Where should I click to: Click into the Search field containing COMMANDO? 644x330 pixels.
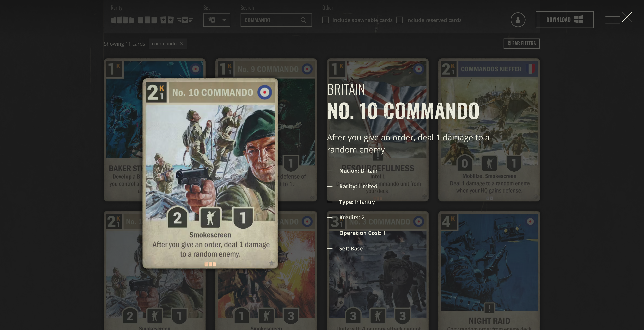click(276, 20)
